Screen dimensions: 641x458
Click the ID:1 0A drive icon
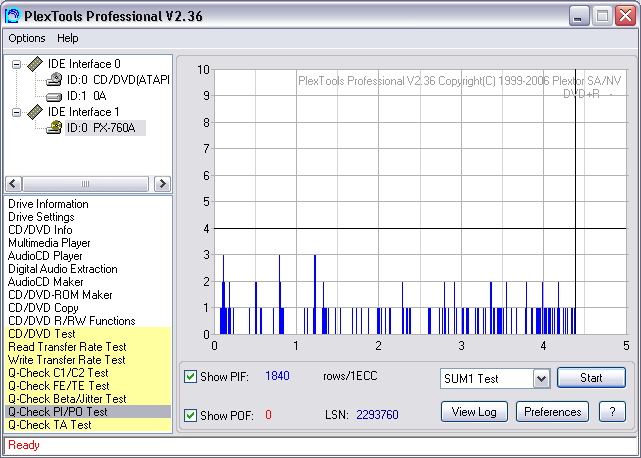[54, 97]
